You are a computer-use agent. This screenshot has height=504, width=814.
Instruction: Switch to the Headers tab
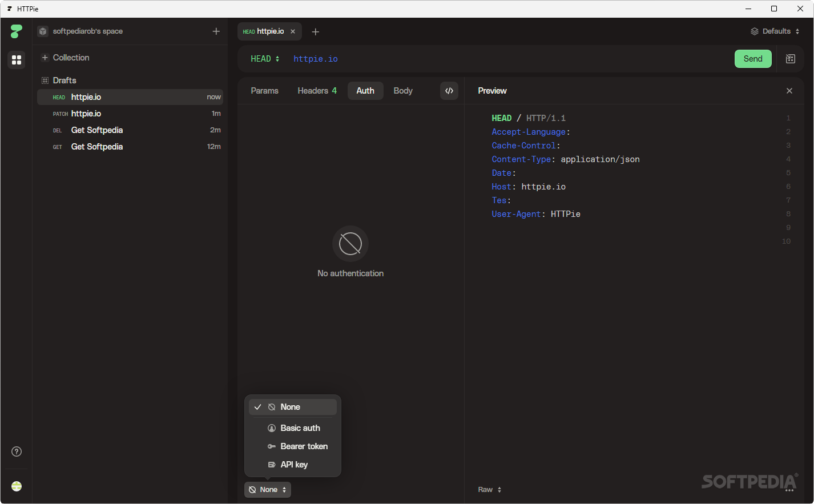click(x=317, y=91)
